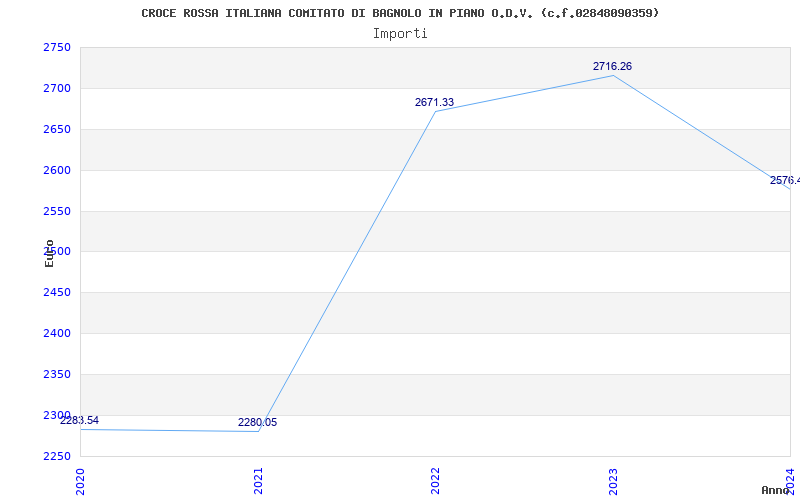Click the 'Anno' x-axis title
800x500 pixels.
pyautogui.click(x=775, y=490)
